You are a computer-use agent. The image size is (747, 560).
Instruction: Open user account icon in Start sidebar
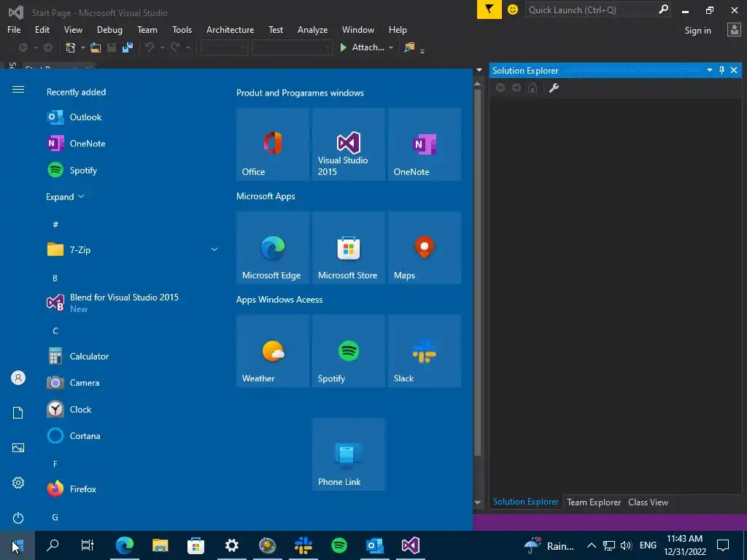click(x=18, y=378)
